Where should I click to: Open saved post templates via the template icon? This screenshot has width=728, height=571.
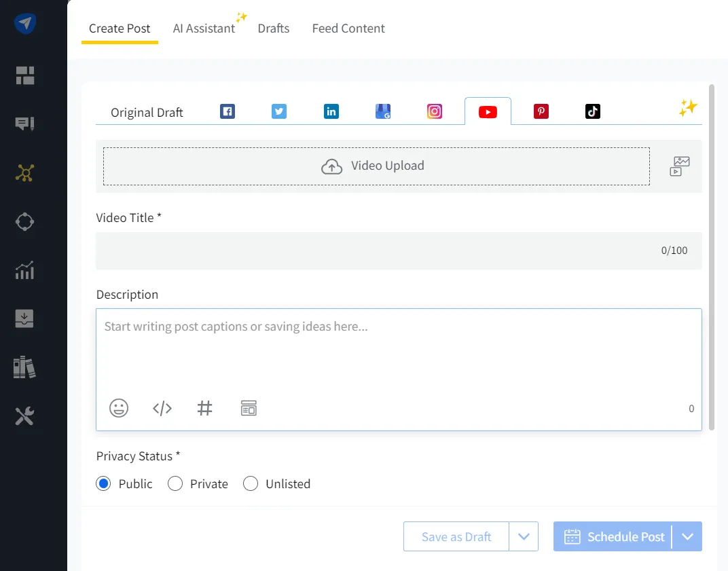click(249, 408)
